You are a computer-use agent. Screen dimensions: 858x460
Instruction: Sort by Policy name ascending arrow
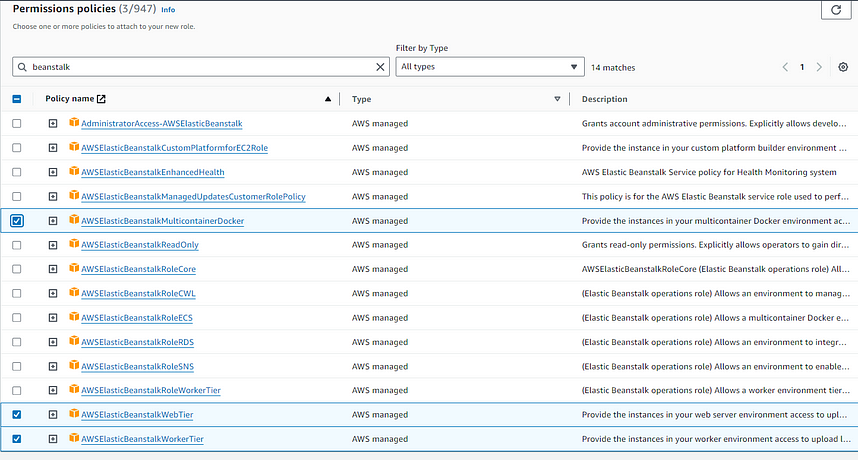pos(328,99)
